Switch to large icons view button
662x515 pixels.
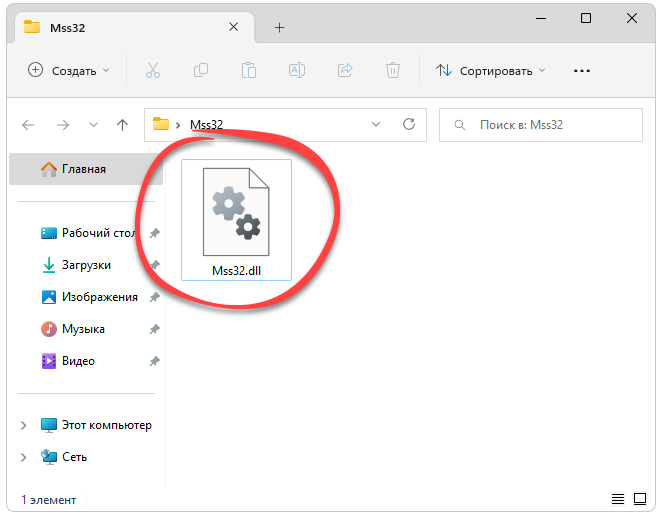[640, 499]
